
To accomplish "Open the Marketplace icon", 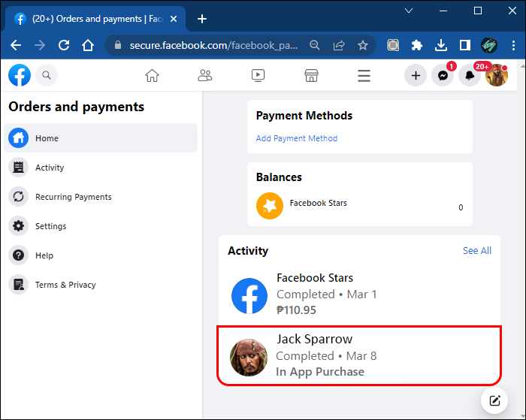I will pyautogui.click(x=311, y=75).
